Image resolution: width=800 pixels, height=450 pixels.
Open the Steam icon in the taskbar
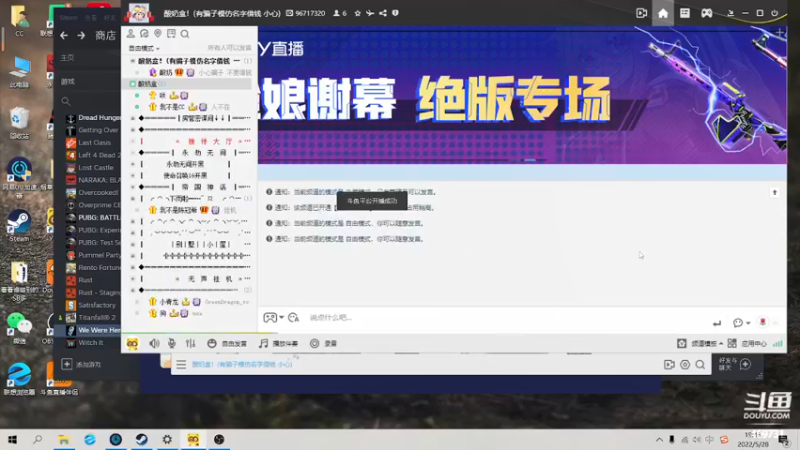(141, 439)
